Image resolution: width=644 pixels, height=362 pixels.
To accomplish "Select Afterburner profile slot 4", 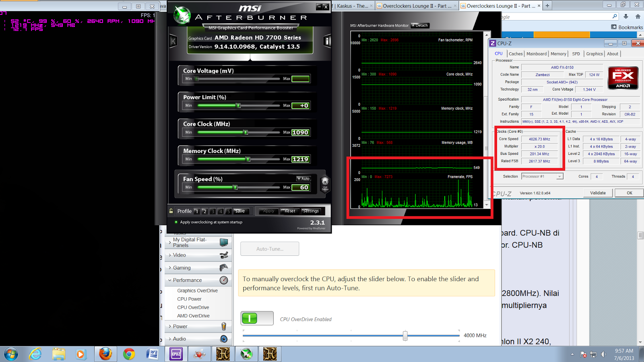I will [221, 211].
